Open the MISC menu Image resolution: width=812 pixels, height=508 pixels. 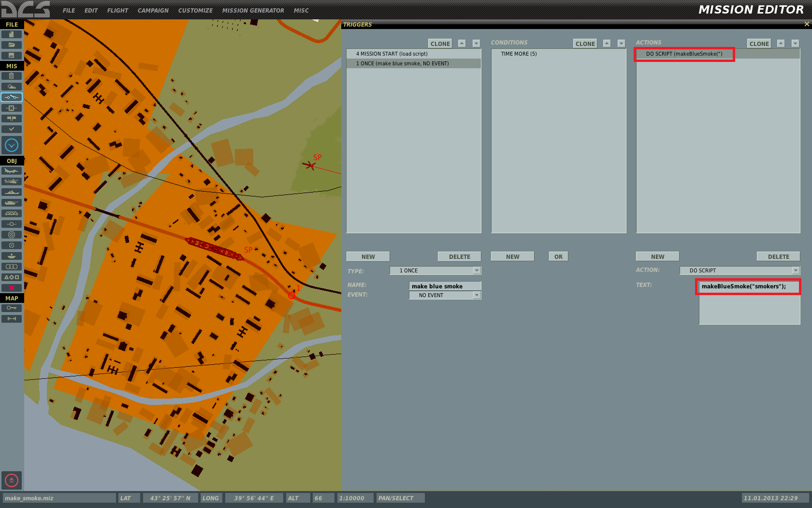(301, 10)
